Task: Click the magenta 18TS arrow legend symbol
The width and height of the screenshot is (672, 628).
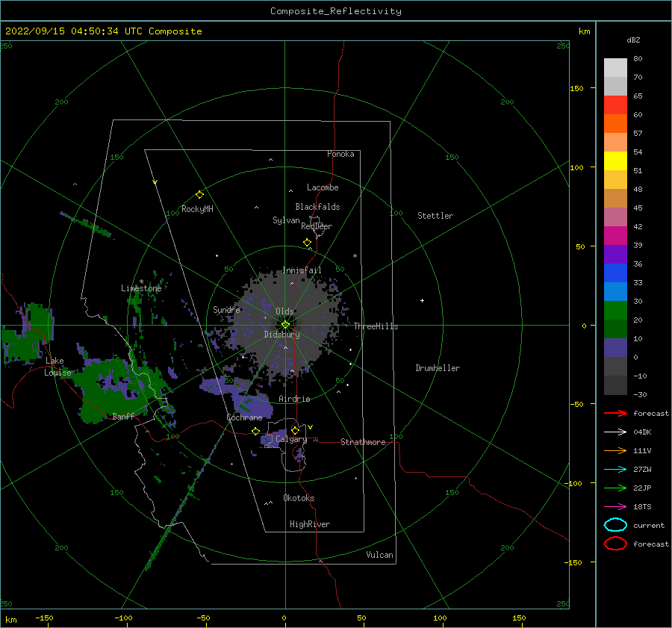Action: point(615,507)
